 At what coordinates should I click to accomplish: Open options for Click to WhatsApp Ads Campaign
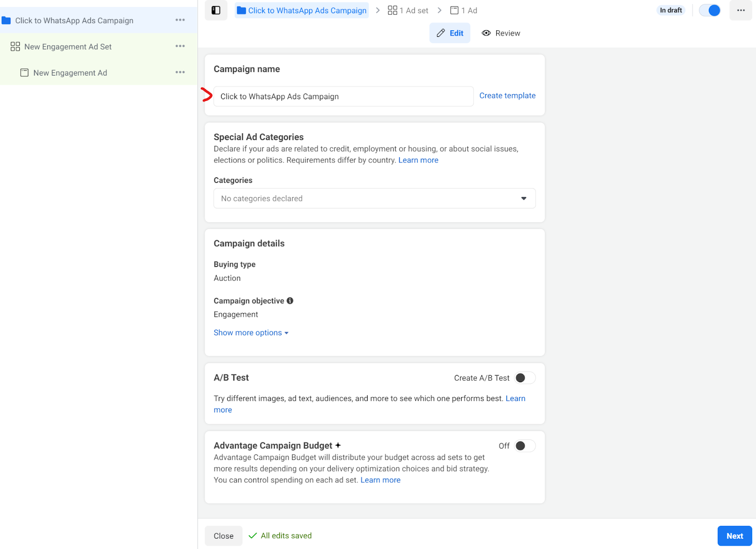[180, 20]
